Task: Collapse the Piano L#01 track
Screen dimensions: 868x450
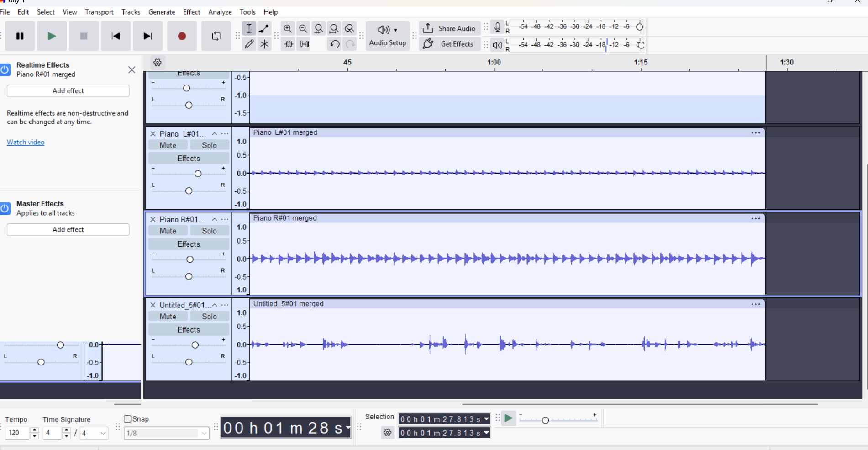Action: coord(215,134)
